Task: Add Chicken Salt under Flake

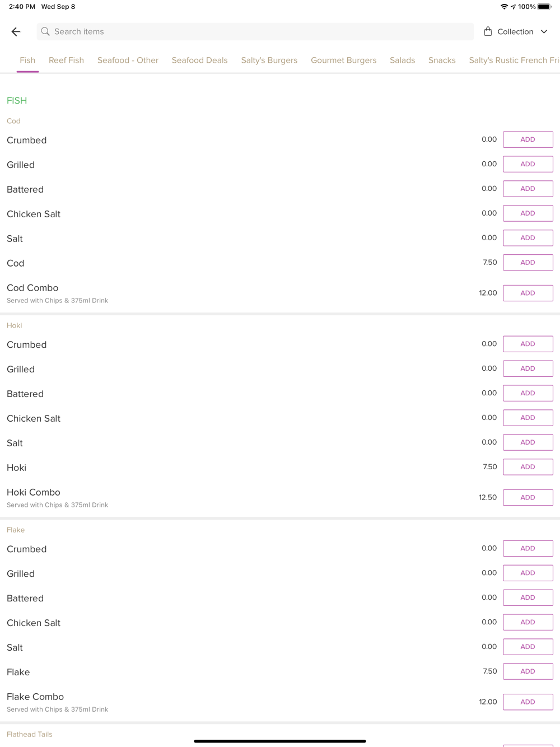Action: (x=528, y=622)
